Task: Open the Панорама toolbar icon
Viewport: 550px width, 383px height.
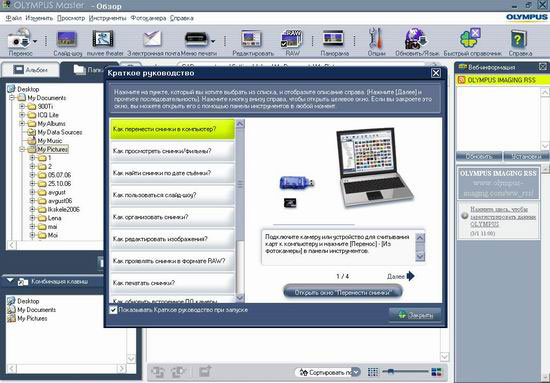Action: tap(333, 38)
